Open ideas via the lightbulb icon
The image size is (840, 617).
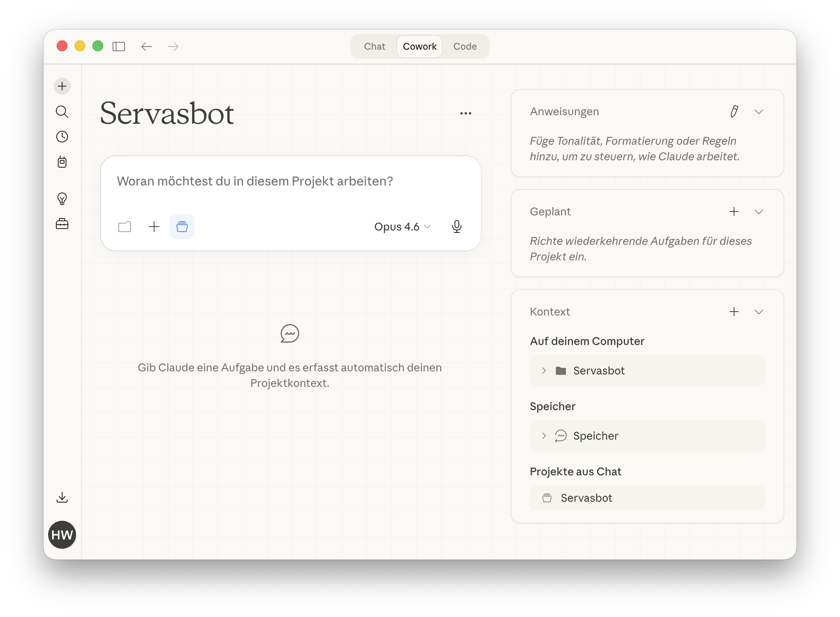pos(62,199)
